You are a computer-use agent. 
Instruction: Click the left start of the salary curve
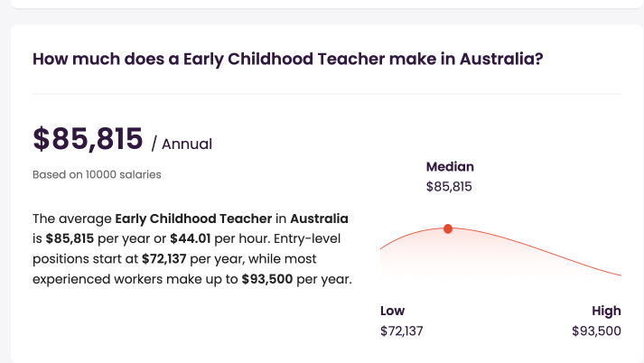[385, 247]
